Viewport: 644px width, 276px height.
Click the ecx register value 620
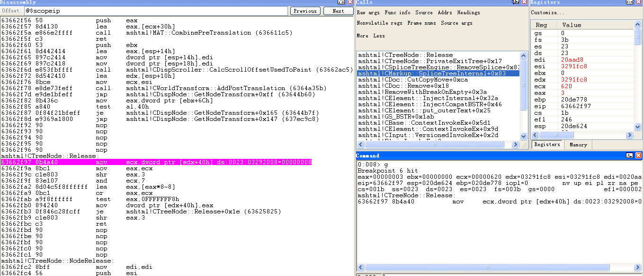[567, 86]
